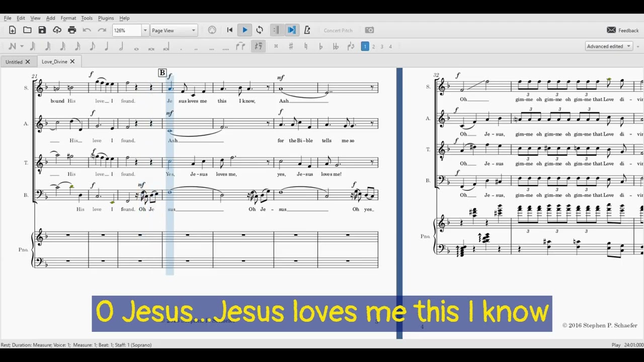Select measure number 32 on second page
The image size is (644, 362).
click(436, 75)
